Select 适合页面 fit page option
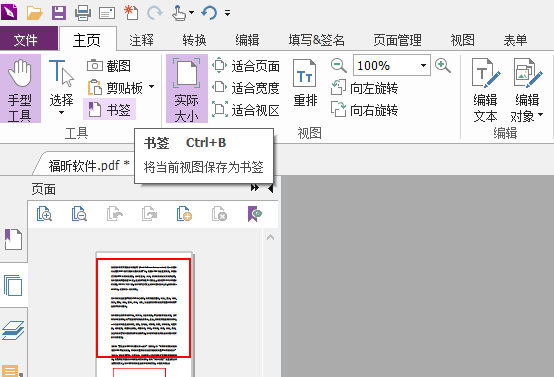This screenshot has height=377, width=554. 246,66
